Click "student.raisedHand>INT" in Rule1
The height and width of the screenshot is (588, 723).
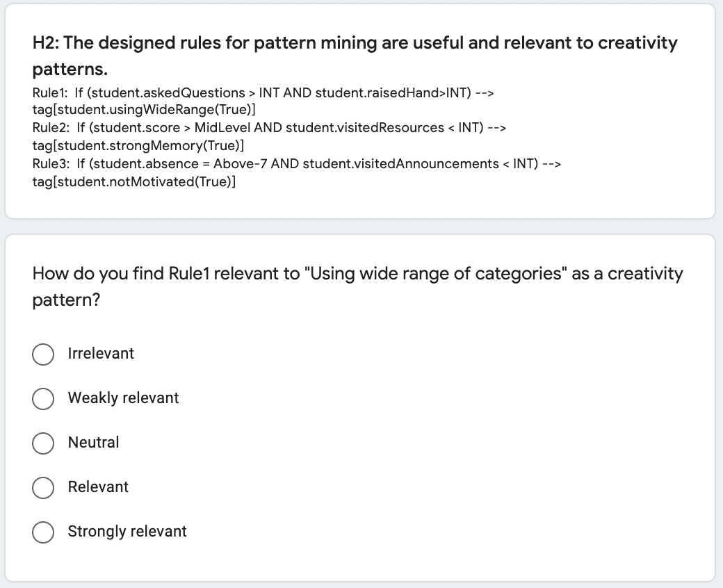pos(393,92)
